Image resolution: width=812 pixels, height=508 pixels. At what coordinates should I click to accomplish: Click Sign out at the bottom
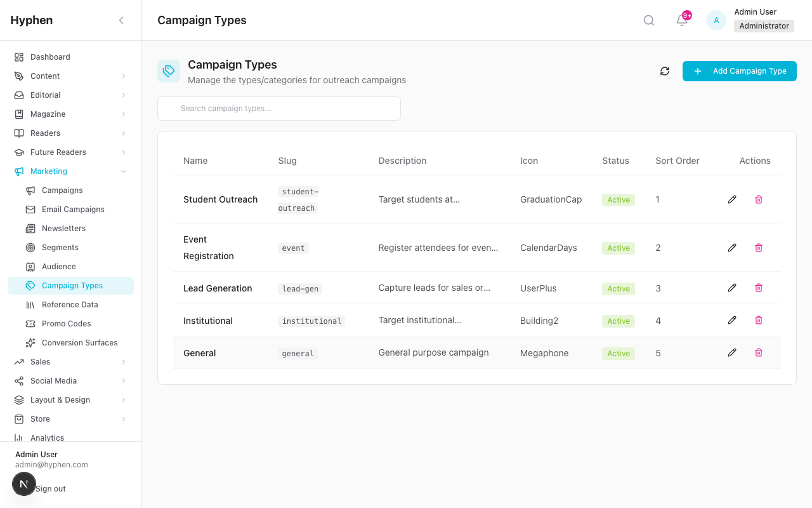[51, 488]
